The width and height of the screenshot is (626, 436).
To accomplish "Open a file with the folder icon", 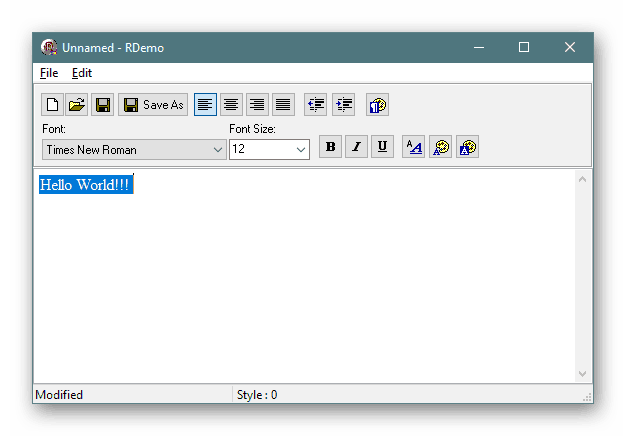I will [x=77, y=105].
